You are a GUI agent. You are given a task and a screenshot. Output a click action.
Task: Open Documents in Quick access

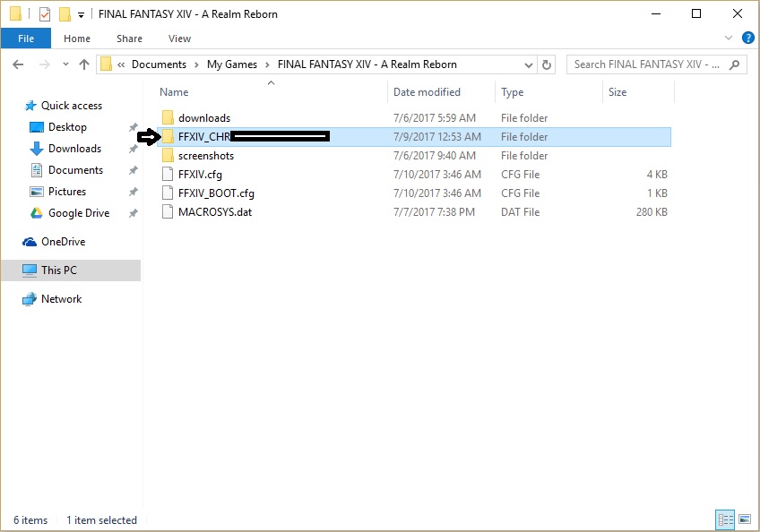[x=75, y=170]
